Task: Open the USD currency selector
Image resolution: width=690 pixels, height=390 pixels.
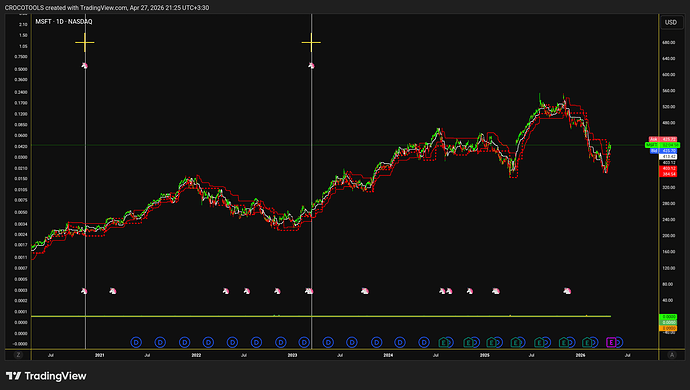Action: click(x=671, y=22)
